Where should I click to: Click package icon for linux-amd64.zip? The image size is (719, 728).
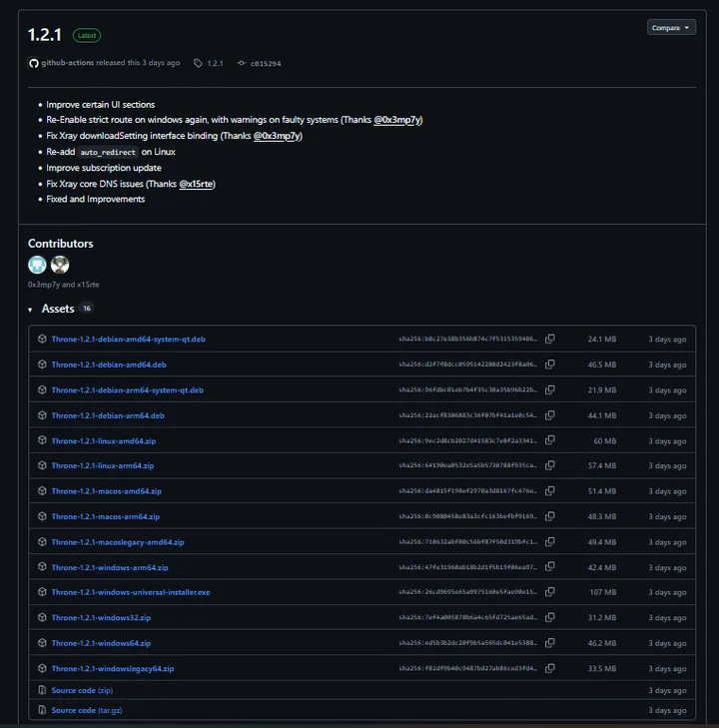(x=42, y=439)
